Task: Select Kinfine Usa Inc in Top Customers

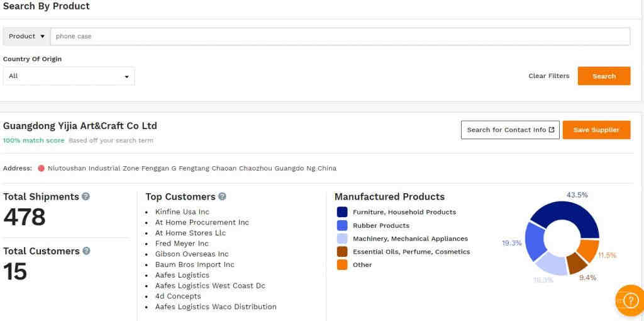Action: [182, 212]
